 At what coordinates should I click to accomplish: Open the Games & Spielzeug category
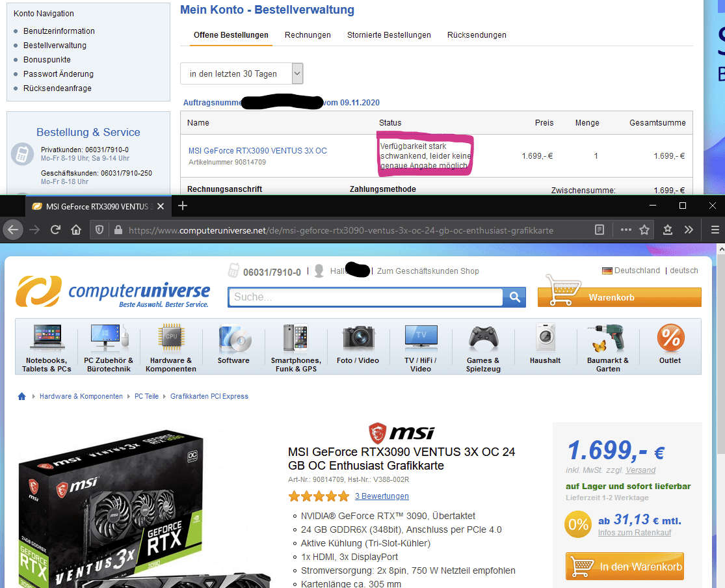[x=483, y=348]
